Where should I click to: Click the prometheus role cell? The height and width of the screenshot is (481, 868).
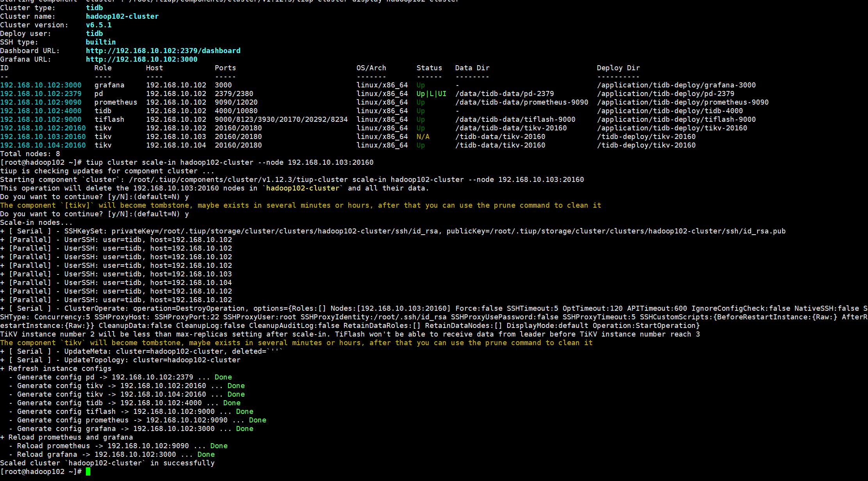tap(116, 102)
